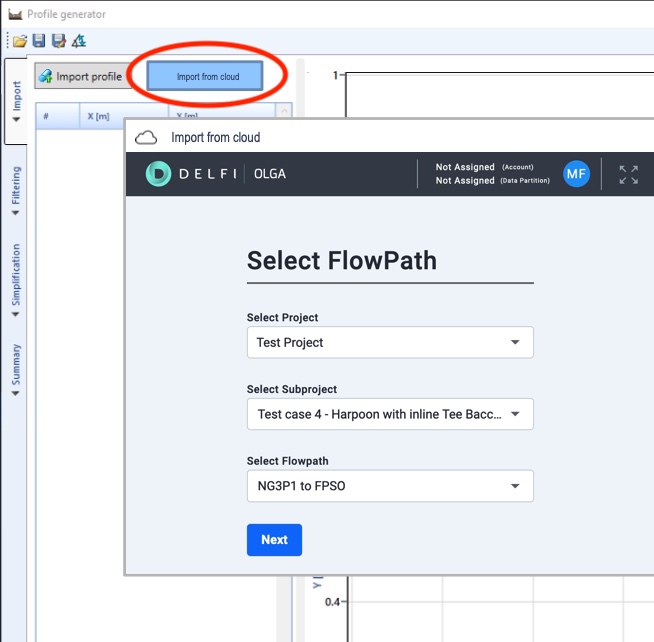Open file using the folder toolbar icon

(x=20, y=41)
